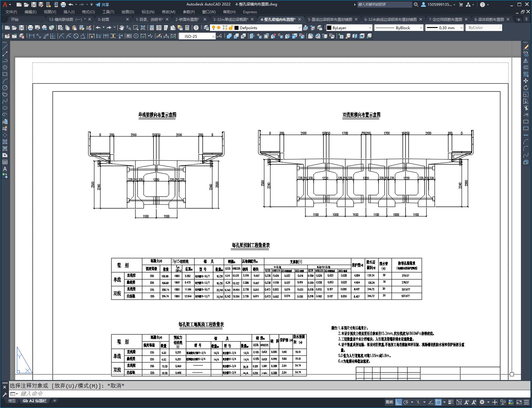Open the 标注(N) menu
This screenshot has height=408, width=532.
[x=148, y=12]
